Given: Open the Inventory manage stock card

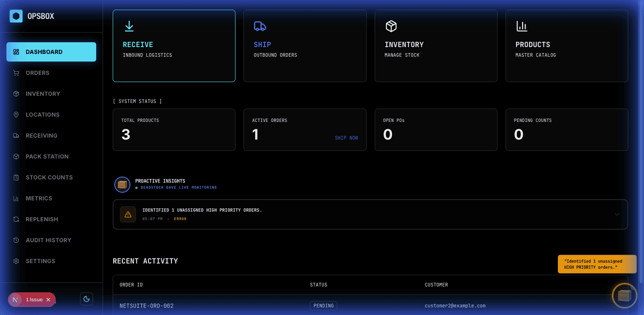Looking at the screenshot, I should pyautogui.click(x=436, y=46).
